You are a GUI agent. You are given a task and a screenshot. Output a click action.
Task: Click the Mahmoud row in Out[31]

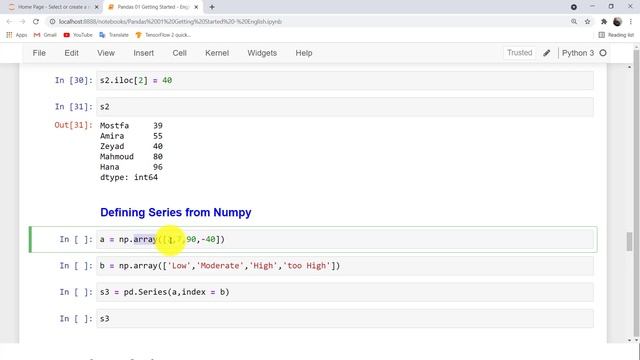point(131,157)
